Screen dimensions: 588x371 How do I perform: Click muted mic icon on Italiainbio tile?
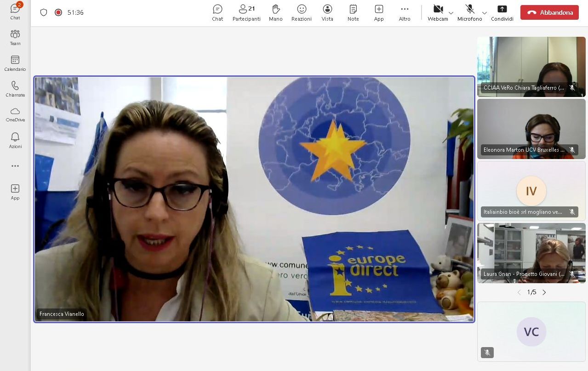(x=572, y=212)
